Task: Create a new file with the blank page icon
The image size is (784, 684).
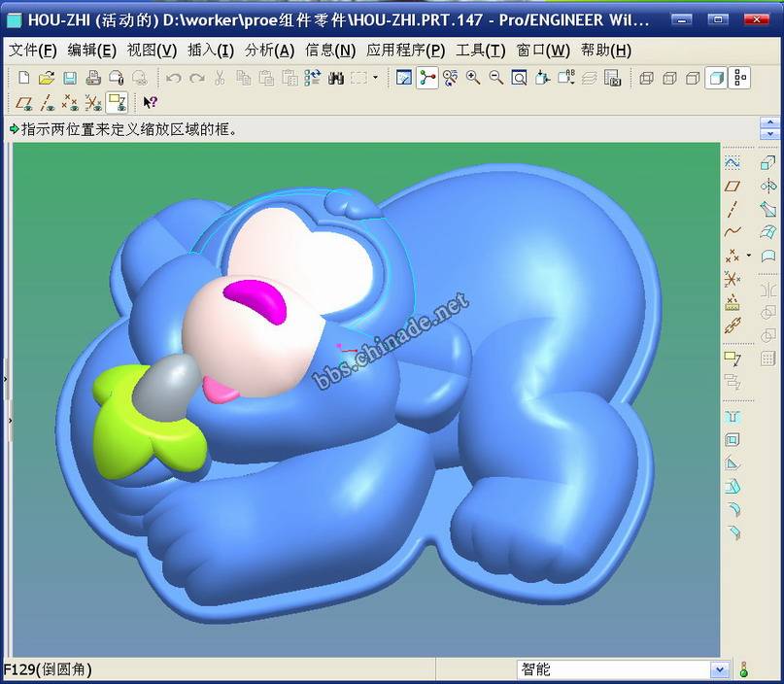Action: pyautogui.click(x=23, y=78)
